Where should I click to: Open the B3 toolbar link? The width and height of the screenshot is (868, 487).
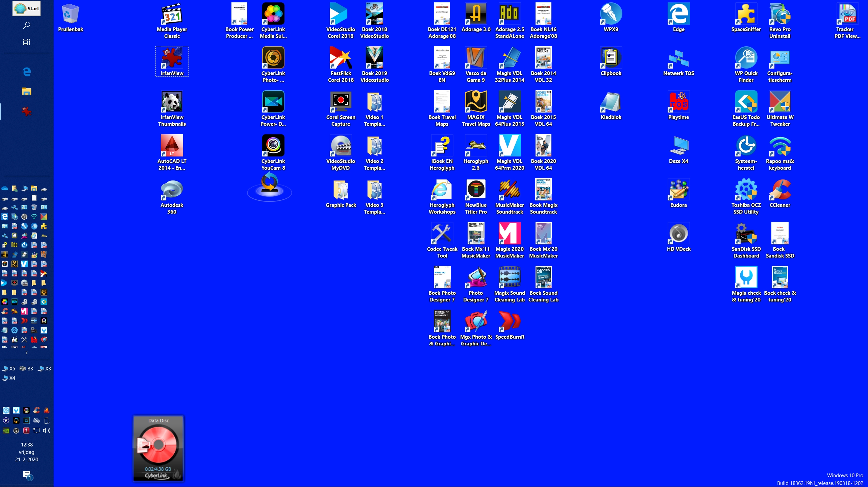click(x=26, y=369)
